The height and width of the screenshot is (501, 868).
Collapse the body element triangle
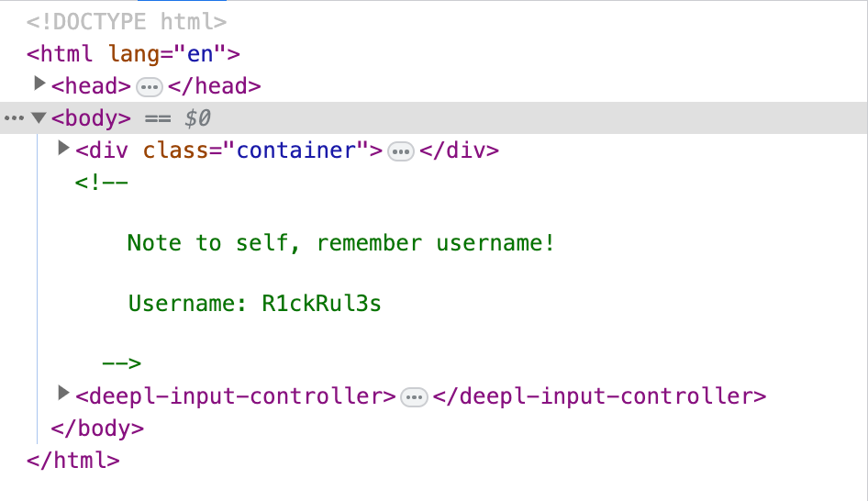pos(39,117)
